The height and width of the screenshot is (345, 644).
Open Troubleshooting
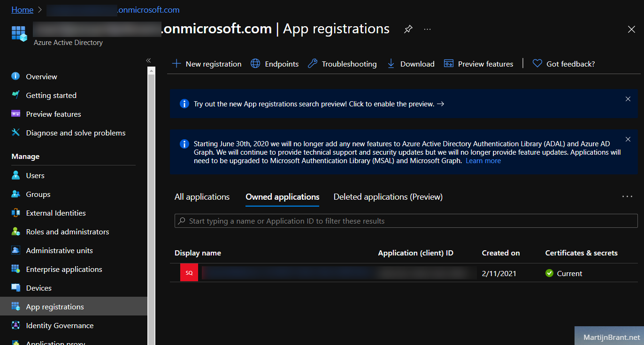[x=349, y=64]
